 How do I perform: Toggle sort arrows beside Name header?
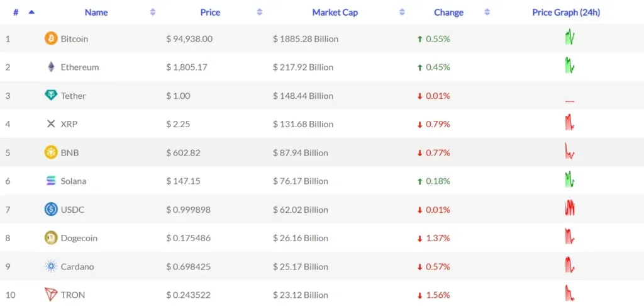pyautogui.click(x=153, y=12)
